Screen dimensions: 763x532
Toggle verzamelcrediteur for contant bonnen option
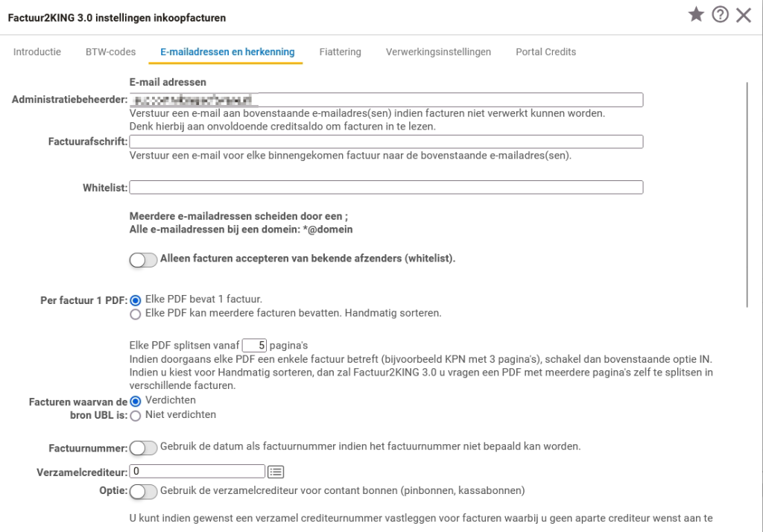[x=143, y=491]
